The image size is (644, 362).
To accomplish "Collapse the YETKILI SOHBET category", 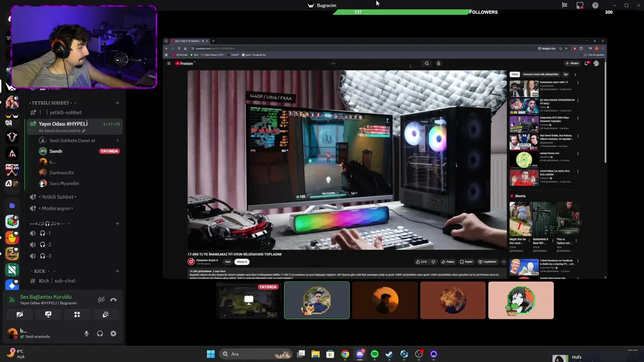I will click(51, 103).
